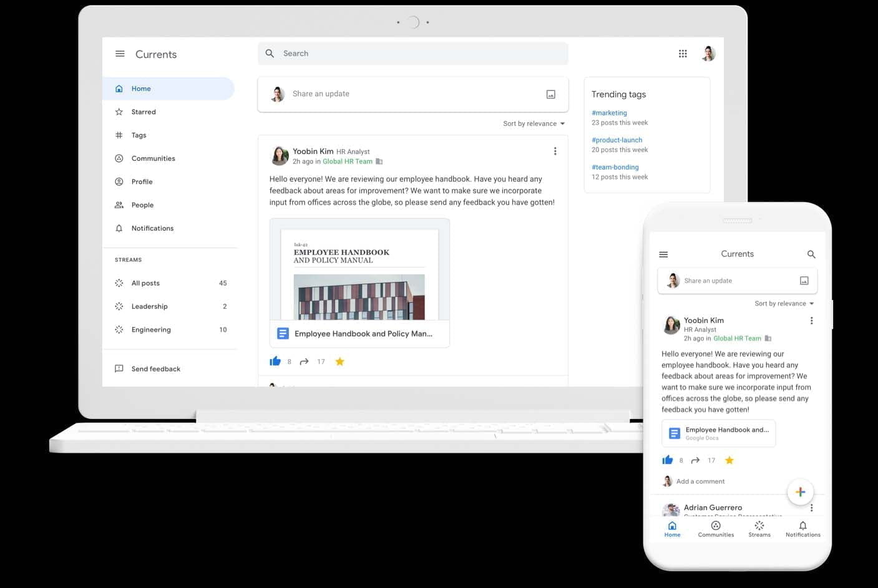Open Employee Handbook attachment on phone
Image resolution: width=878 pixels, height=588 pixels.
pos(718,433)
